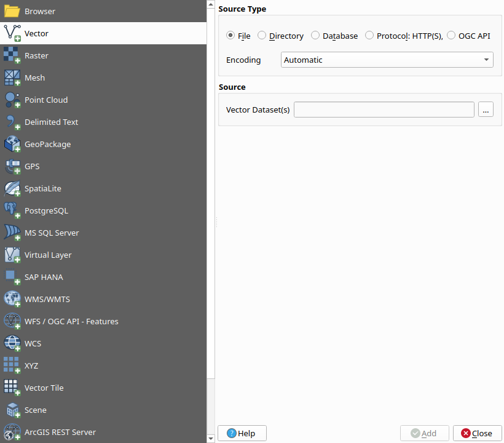Open the Scene cube icon

click(12, 410)
